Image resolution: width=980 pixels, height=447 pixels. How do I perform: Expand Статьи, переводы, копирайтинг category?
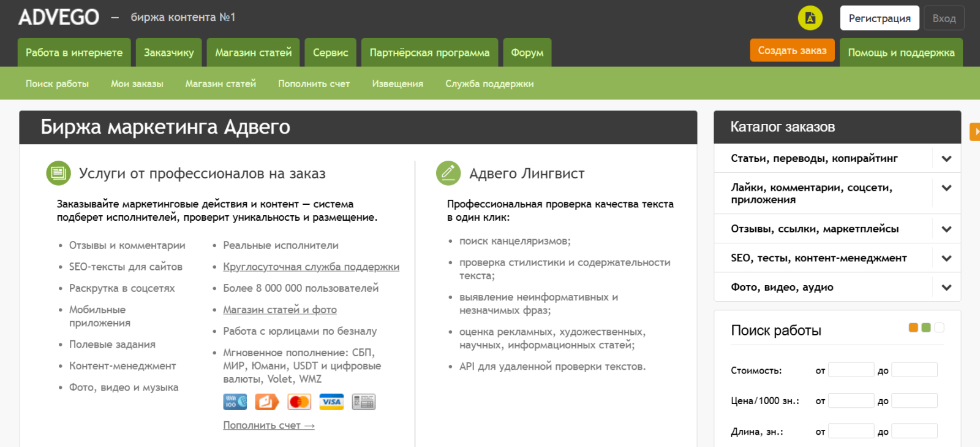pyautogui.click(x=946, y=159)
